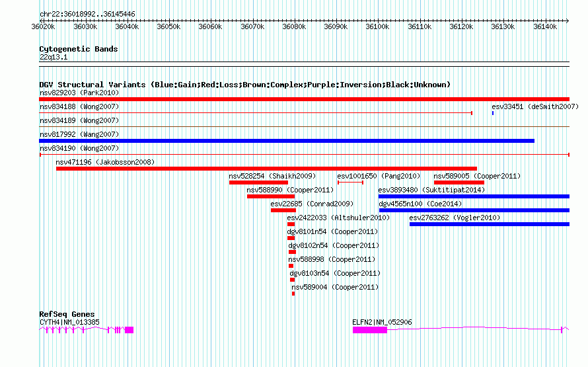Click the DGV Structural Variants track title

(x=244, y=85)
